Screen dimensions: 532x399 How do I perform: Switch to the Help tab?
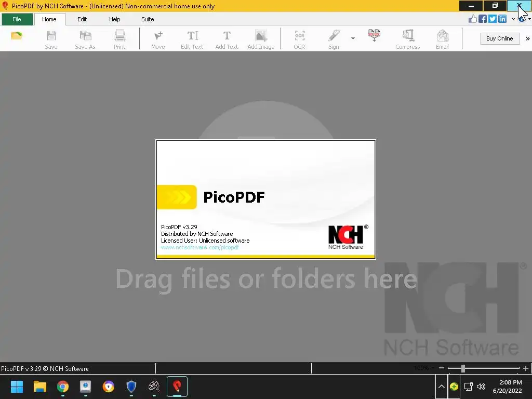pos(115,19)
